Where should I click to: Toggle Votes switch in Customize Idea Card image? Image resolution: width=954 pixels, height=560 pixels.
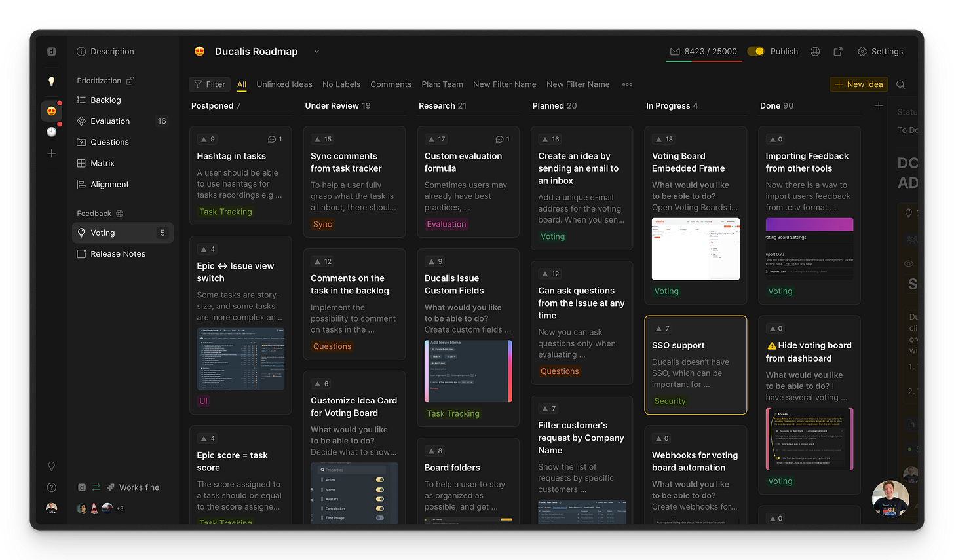pyautogui.click(x=380, y=480)
